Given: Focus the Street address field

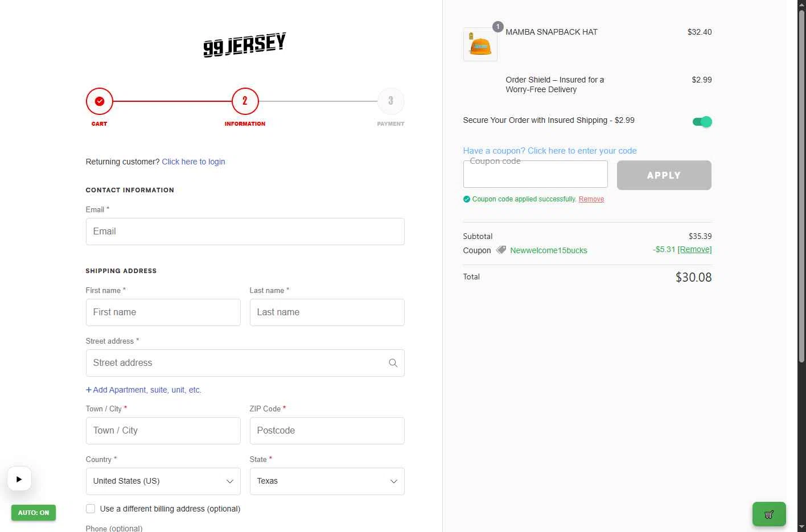Looking at the screenshot, I should tap(245, 363).
